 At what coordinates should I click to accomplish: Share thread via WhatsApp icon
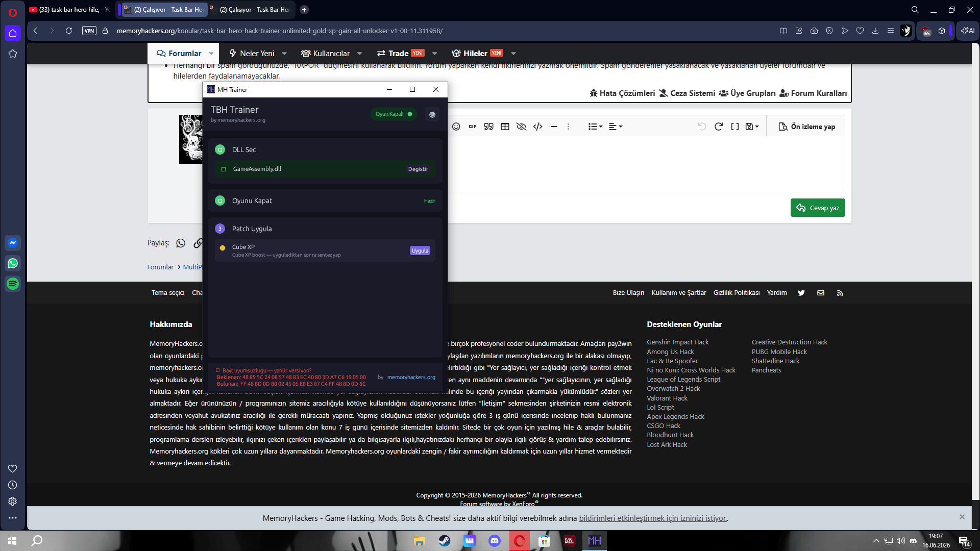tap(181, 243)
